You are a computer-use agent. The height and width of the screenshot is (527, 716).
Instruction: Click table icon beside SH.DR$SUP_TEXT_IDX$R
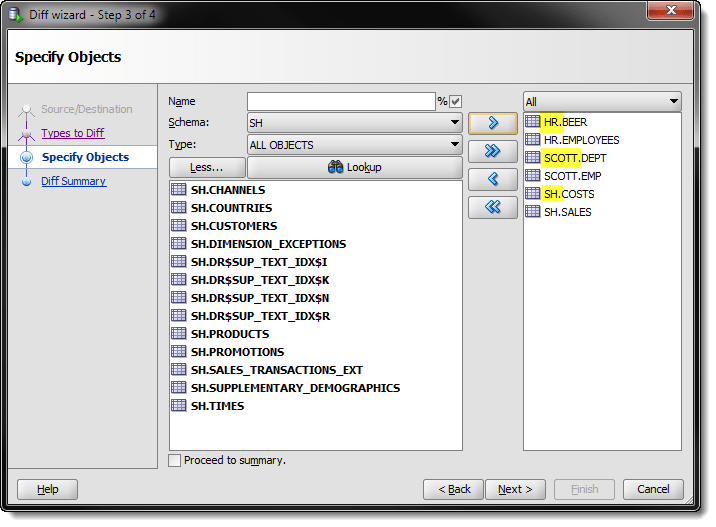point(179,315)
